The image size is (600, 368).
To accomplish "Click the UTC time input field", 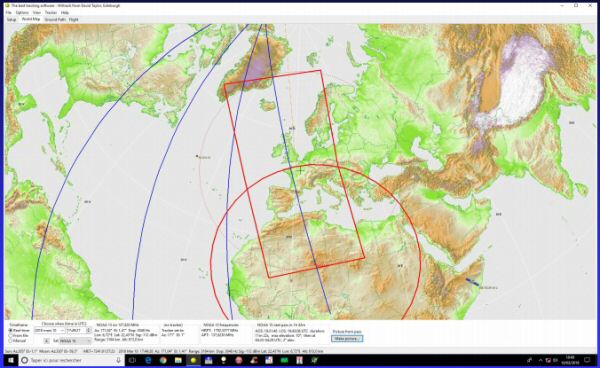I will (x=77, y=330).
